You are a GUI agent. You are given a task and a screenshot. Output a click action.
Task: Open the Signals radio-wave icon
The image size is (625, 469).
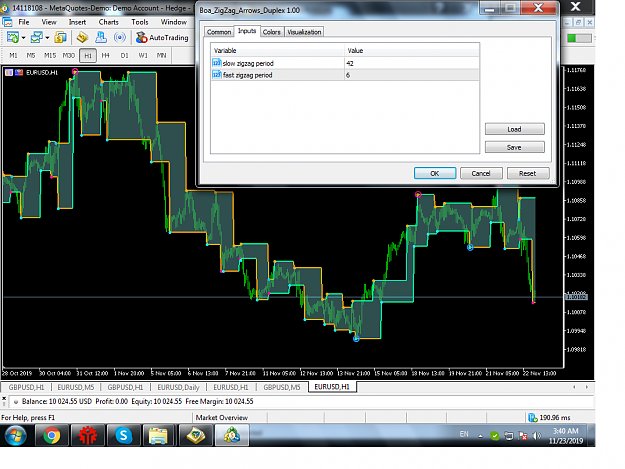tap(120, 37)
